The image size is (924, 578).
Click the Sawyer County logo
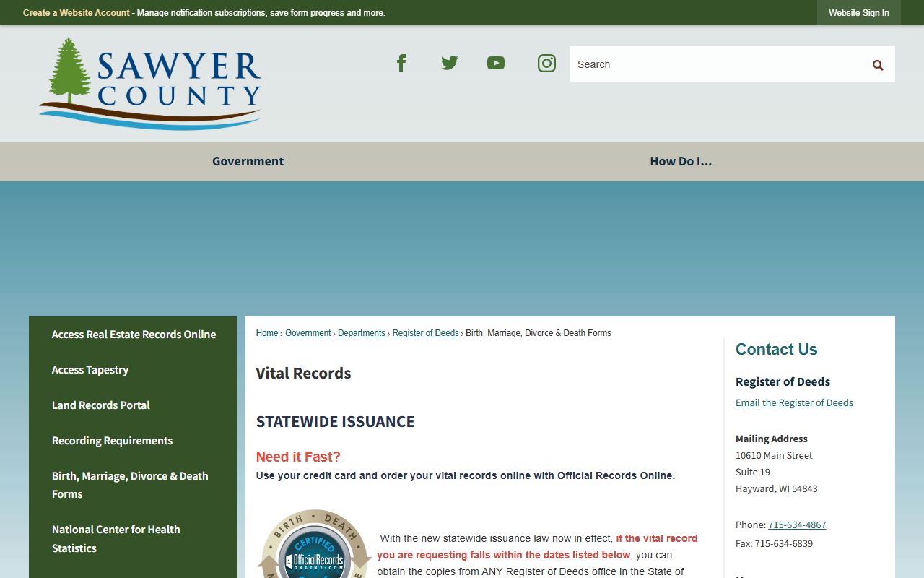[151, 84]
